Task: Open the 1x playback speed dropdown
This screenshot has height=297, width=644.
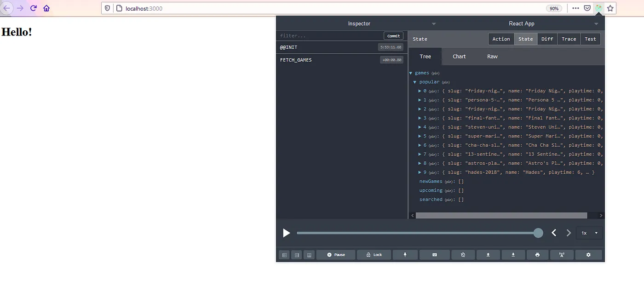Action: point(589,233)
